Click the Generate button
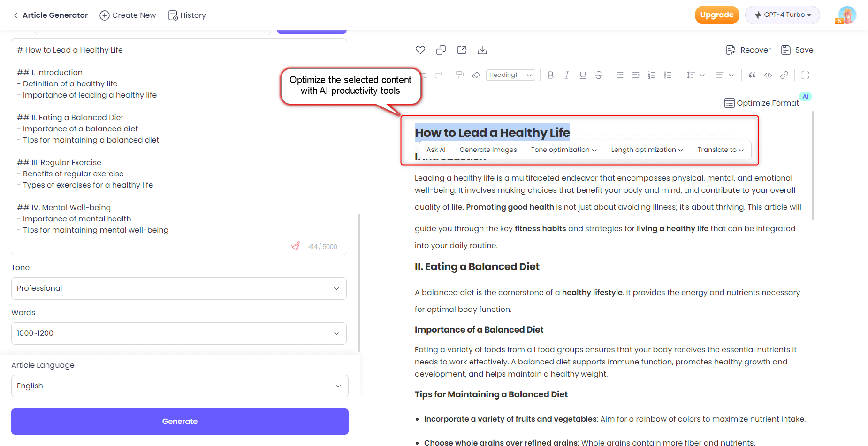The image size is (868, 446). point(180,422)
